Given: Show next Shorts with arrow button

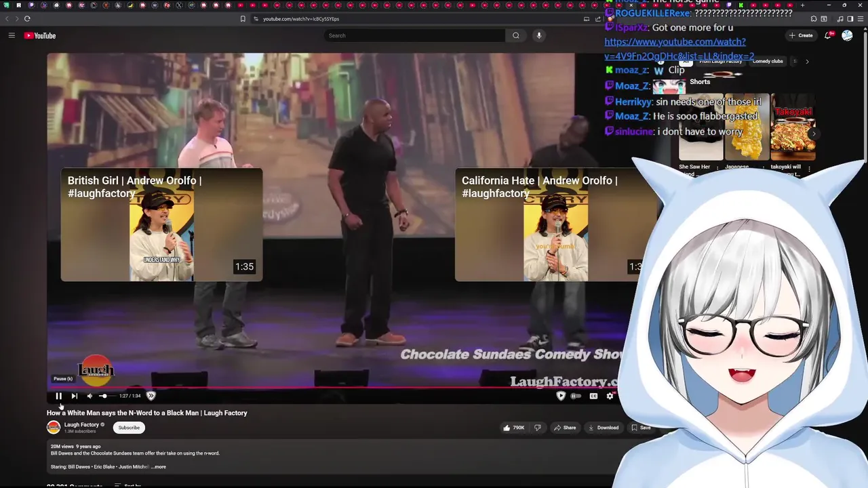Looking at the screenshot, I should tap(813, 134).
